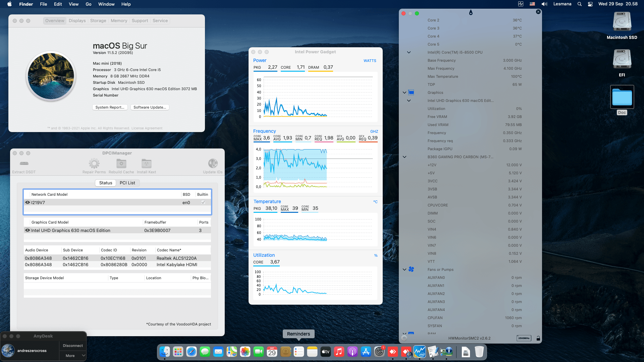Click water drop icon atop HWMonitor window
Image resolution: width=644 pixels, height=362 pixels.
(471, 12)
